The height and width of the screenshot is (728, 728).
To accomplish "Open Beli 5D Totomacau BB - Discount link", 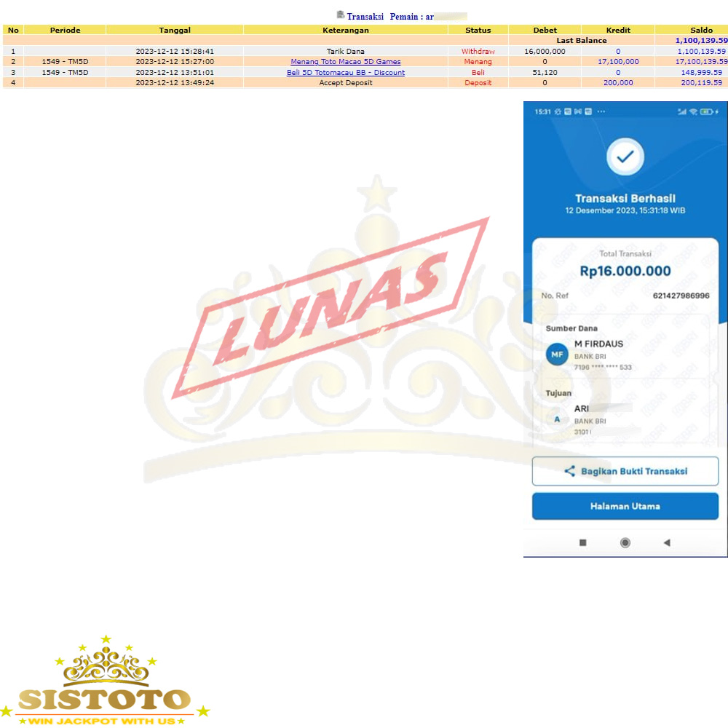I will (x=345, y=73).
